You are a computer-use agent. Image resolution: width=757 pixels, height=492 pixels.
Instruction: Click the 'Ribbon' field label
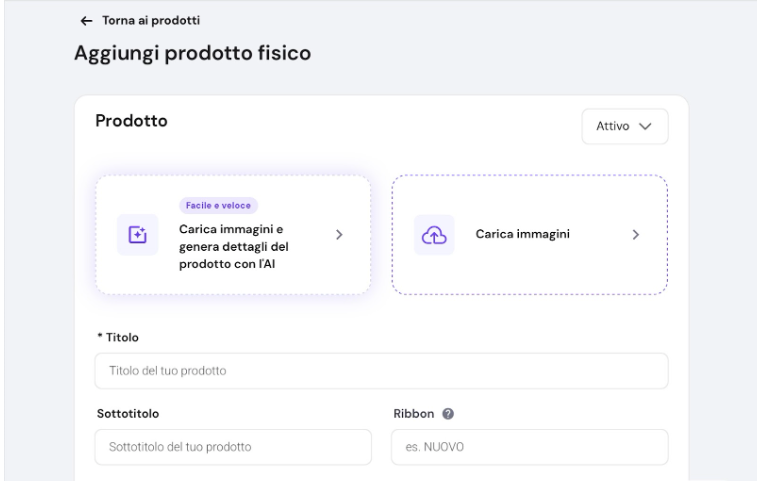411,412
